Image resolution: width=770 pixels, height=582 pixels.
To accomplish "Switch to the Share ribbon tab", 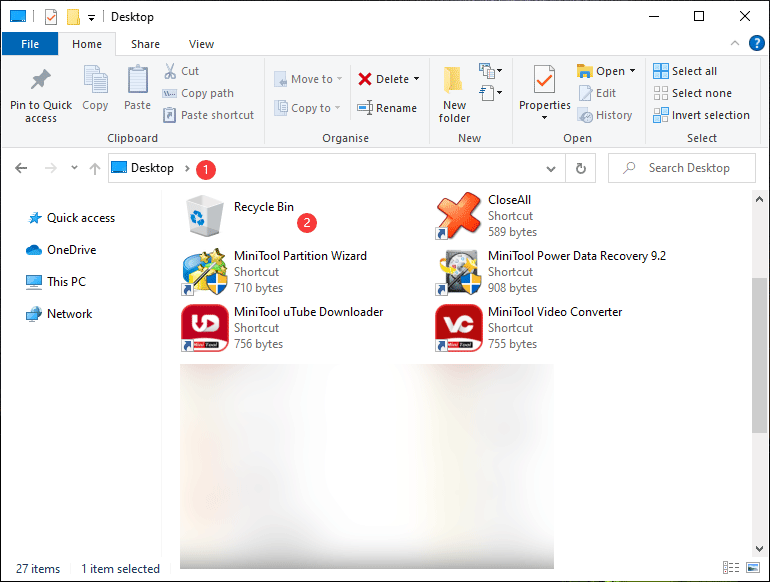I will tap(145, 44).
